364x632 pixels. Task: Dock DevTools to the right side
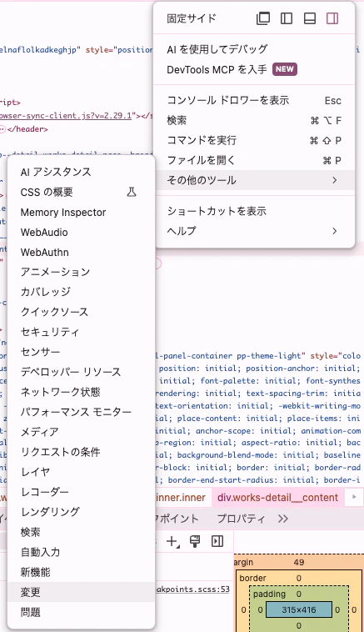click(x=332, y=18)
